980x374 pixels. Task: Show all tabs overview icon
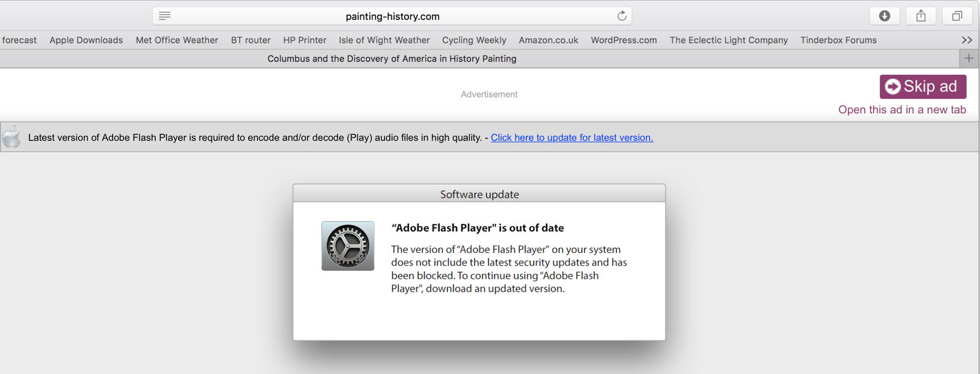957,16
